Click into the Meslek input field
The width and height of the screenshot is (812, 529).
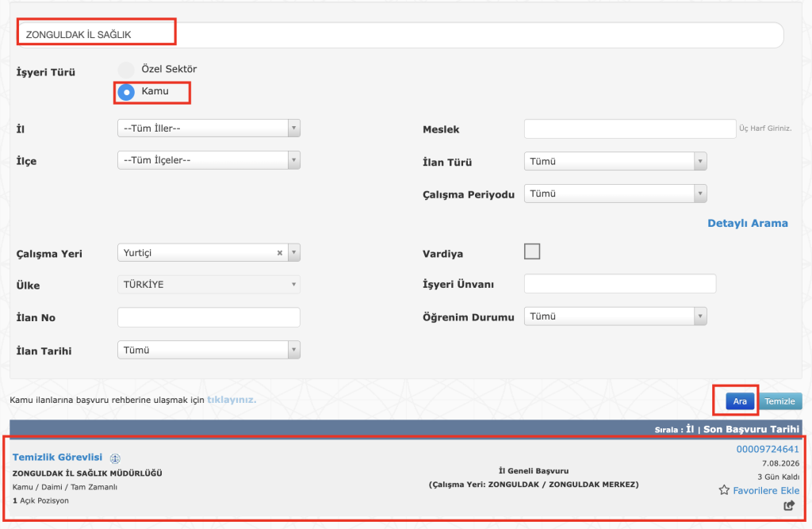coord(630,128)
